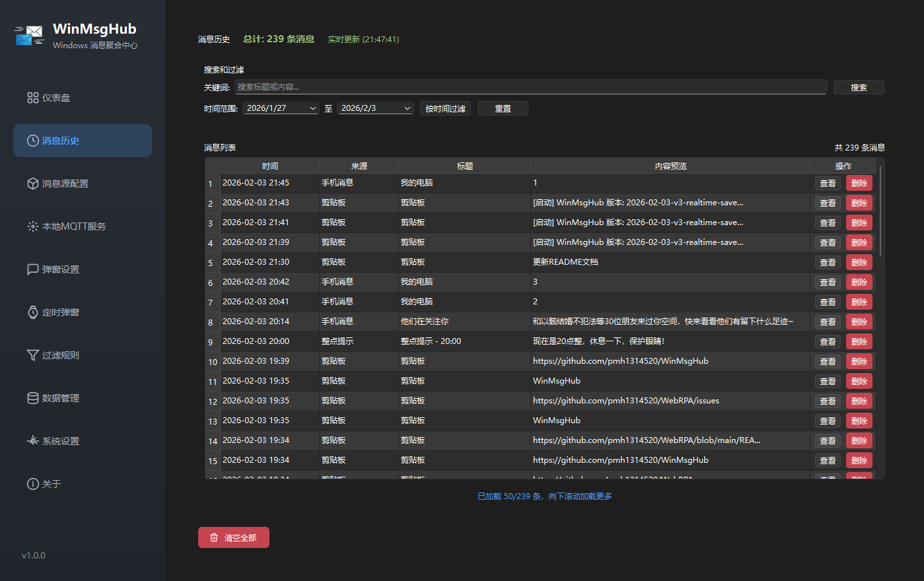Click the scheduled popup timer icon
924x581 pixels.
pos(32,312)
